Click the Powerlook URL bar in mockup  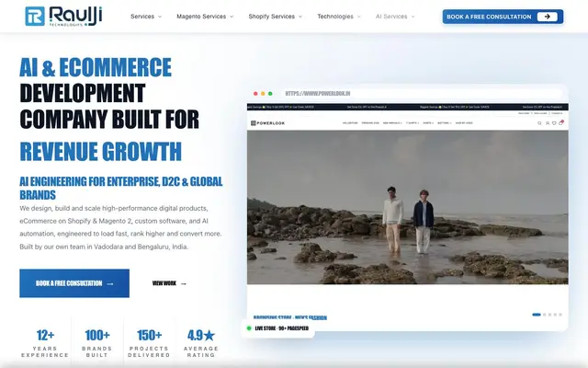click(x=421, y=94)
